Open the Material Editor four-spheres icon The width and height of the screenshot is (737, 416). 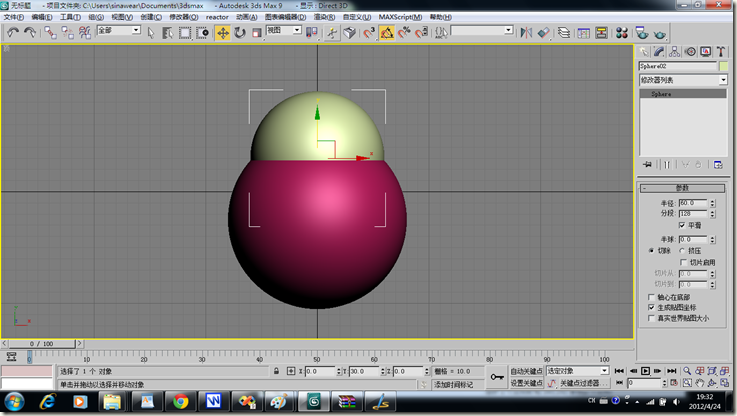(622, 33)
